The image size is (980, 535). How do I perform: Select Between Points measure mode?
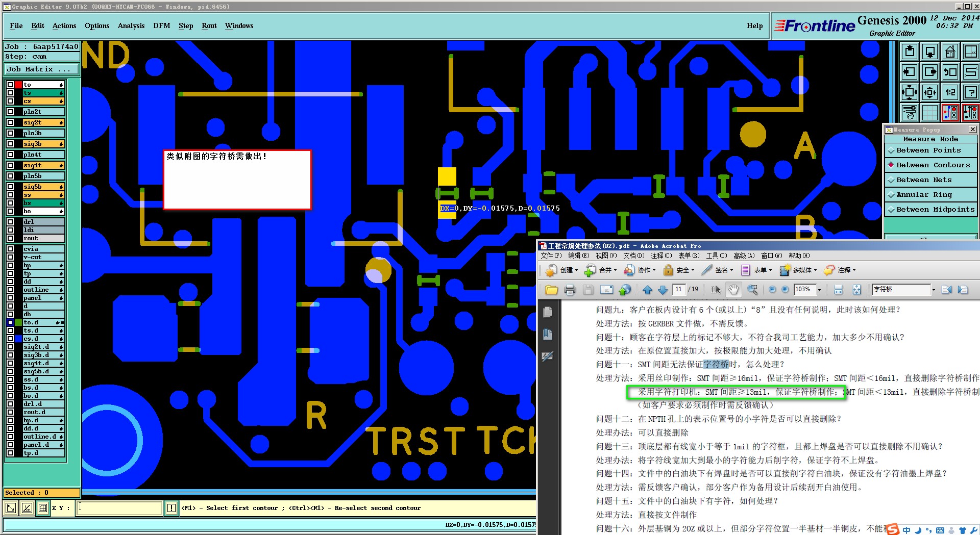pyautogui.click(x=931, y=150)
